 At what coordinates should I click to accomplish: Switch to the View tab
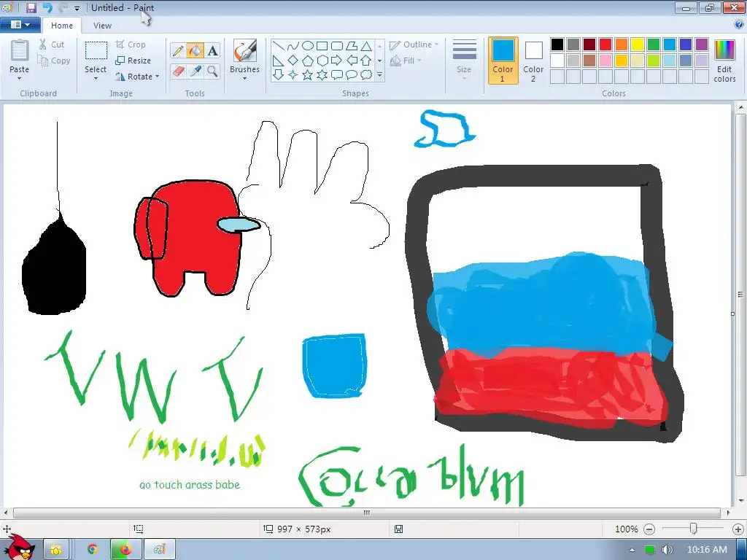[102, 26]
